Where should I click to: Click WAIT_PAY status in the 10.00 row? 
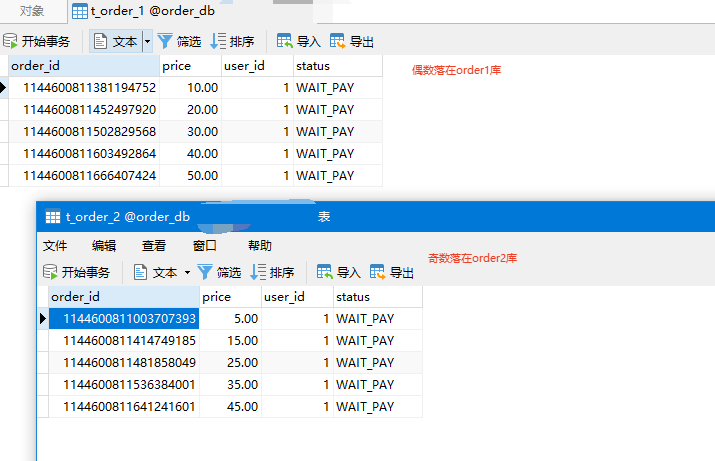[338, 88]
